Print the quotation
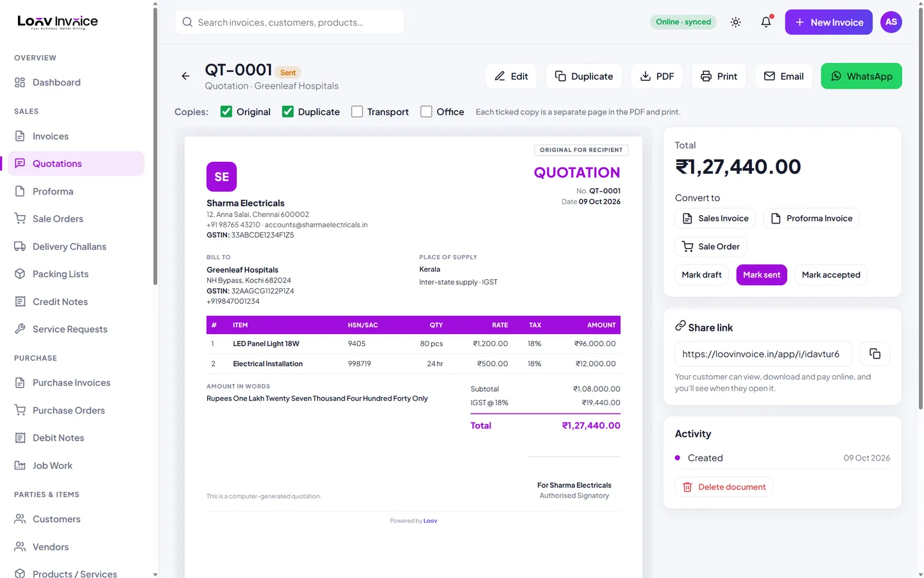The height and width of the screenshot is (578, 924). [x=719, y=76]
